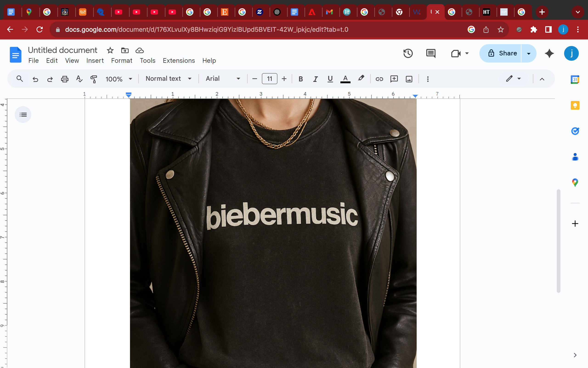Viewport: 588px width, 368px height.
Task: Open the Edit menu
Action: click(x=52, y=60)
